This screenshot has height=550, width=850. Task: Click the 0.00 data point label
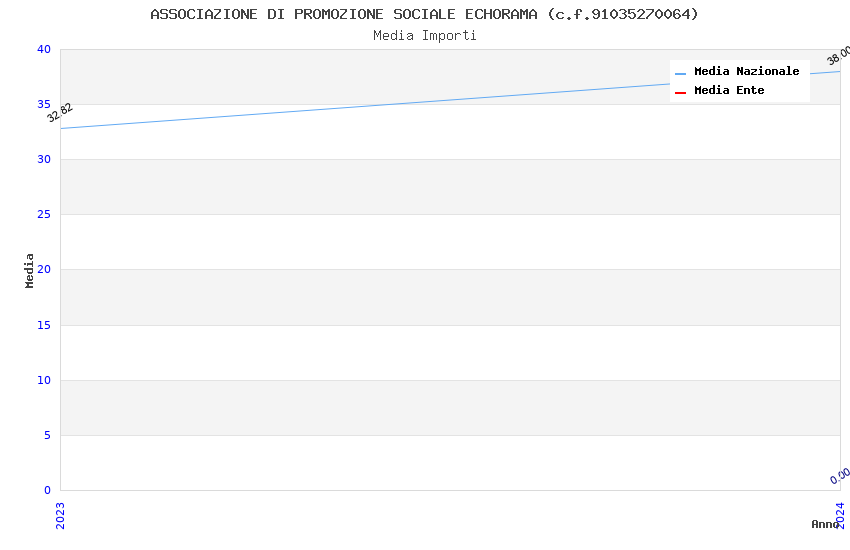[840, 476]
